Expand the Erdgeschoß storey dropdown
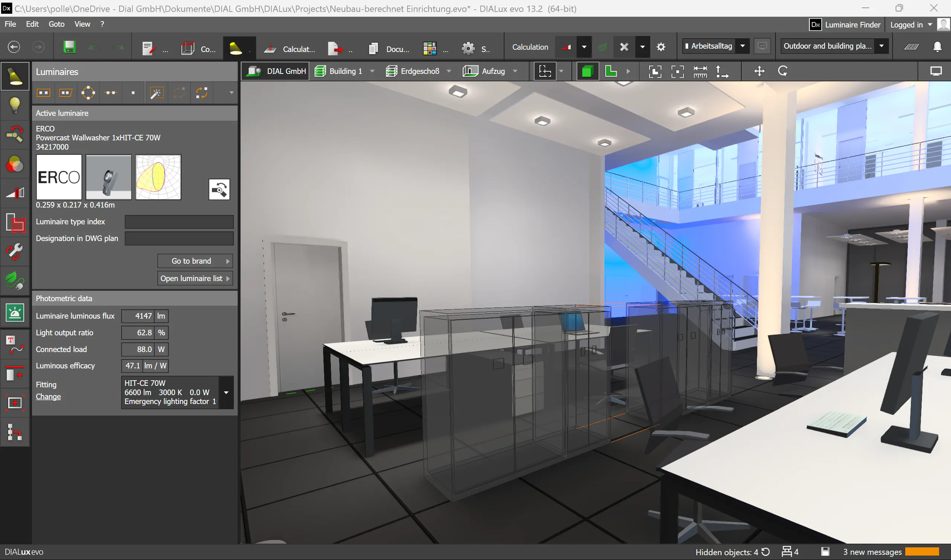The height and width of the screenshot is (560, 951). pyautogui.click(x=449, y=71)
